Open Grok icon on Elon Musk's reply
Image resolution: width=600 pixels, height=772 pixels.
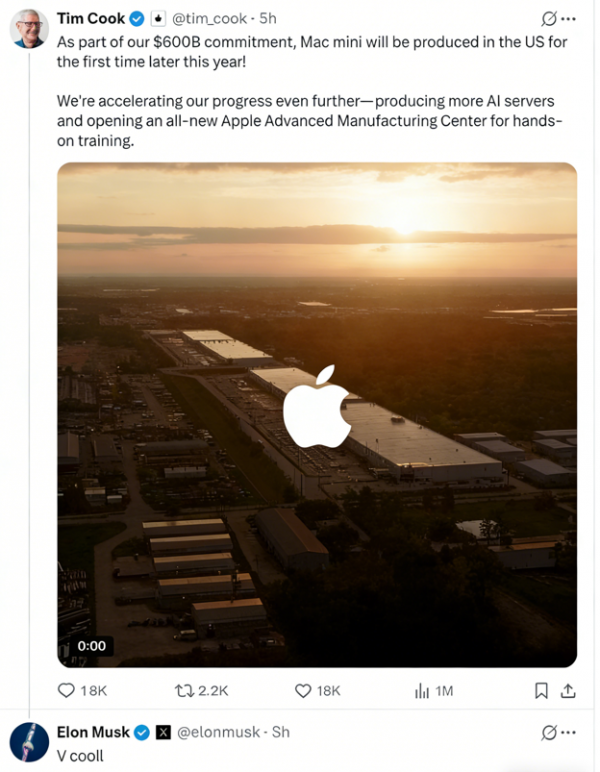point(548,733)
